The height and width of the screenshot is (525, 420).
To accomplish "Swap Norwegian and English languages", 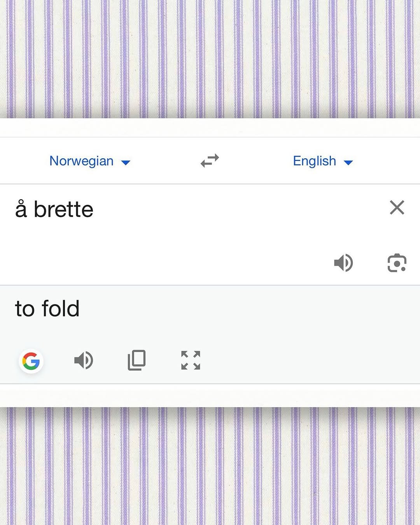I will click(x=210, y=160).
